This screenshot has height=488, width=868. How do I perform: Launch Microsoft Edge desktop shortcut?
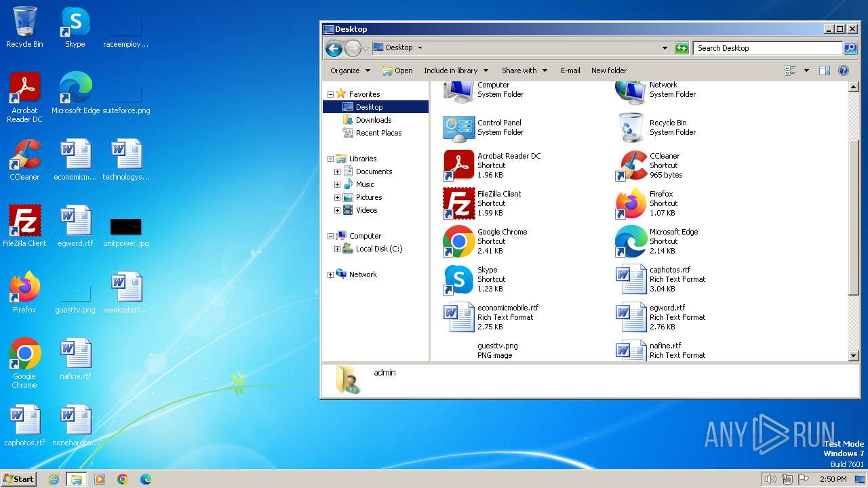[x=75, y=94]
